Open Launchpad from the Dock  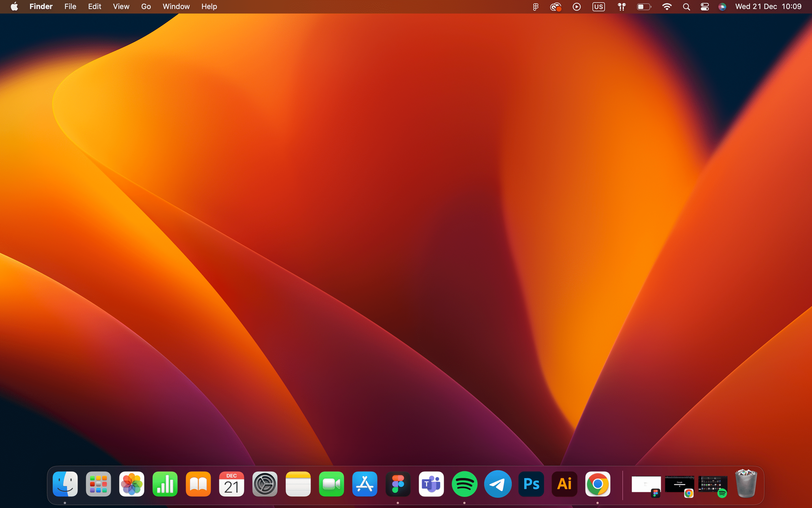98,484
